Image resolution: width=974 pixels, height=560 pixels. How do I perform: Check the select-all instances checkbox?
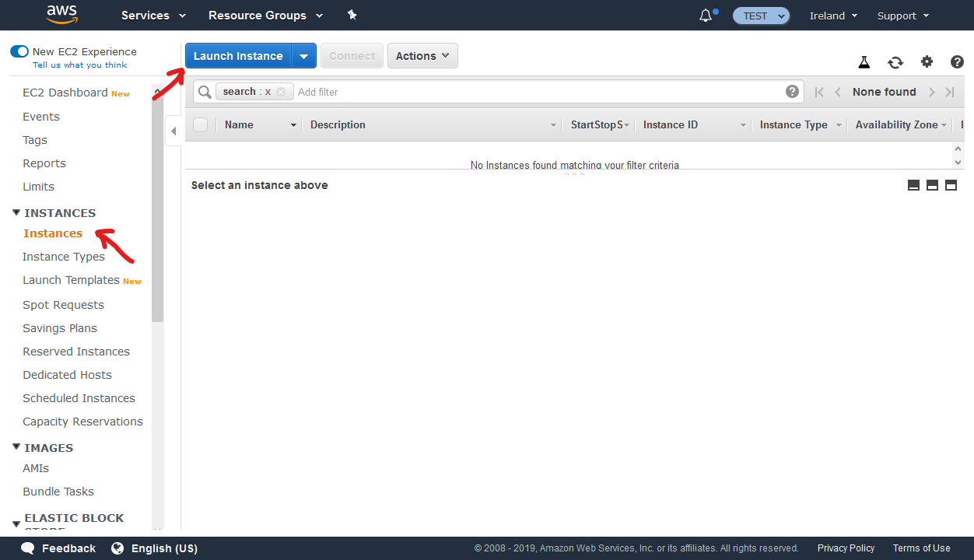pos(201,124)
